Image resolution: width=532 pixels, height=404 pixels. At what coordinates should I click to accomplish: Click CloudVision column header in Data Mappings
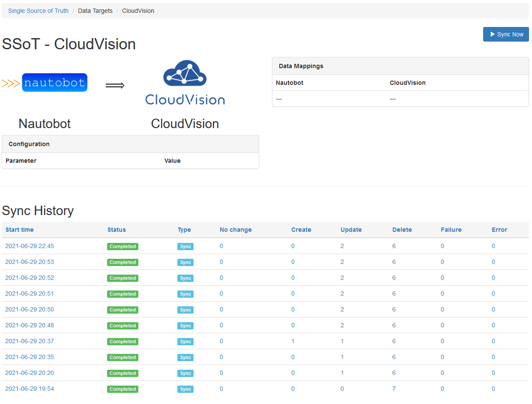[408, 83]
